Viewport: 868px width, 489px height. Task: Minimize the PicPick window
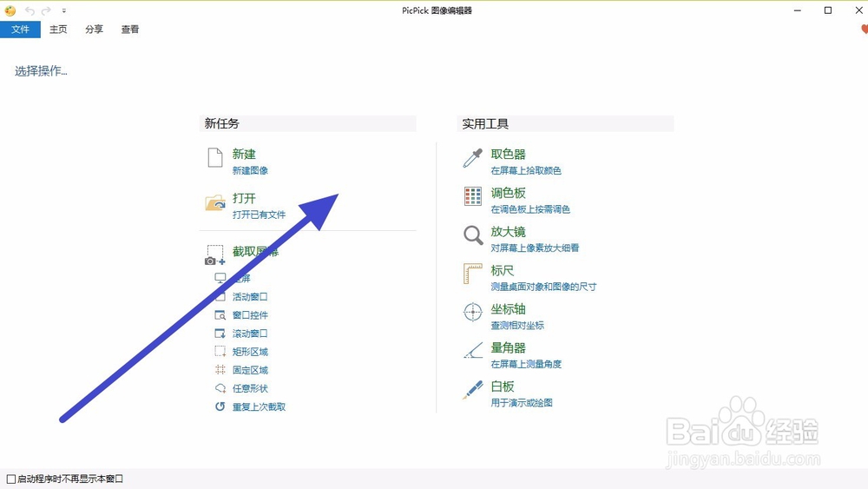click(797, 10)
